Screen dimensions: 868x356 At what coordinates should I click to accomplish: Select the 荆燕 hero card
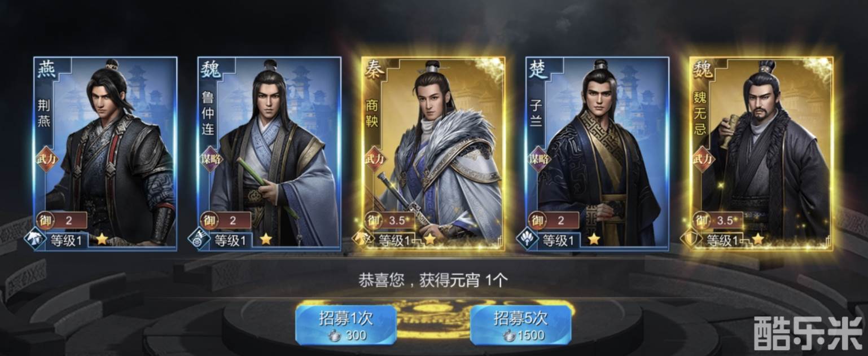click(x=105, y=153)
